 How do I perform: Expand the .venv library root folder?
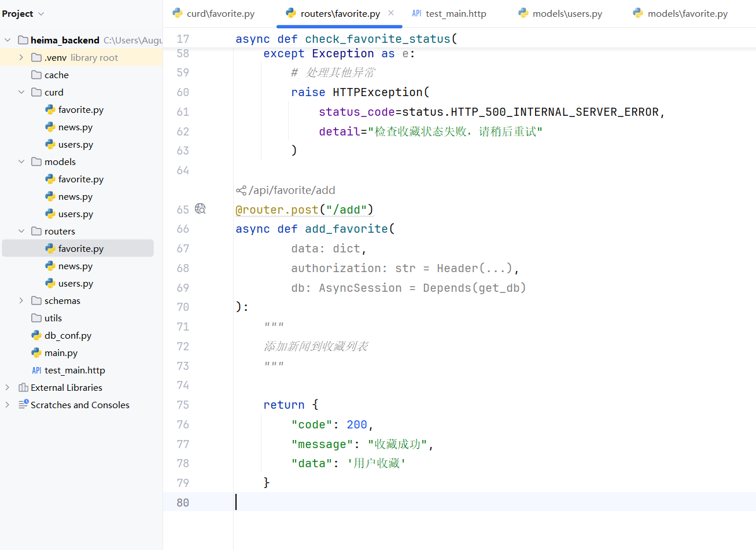[21, 57]
